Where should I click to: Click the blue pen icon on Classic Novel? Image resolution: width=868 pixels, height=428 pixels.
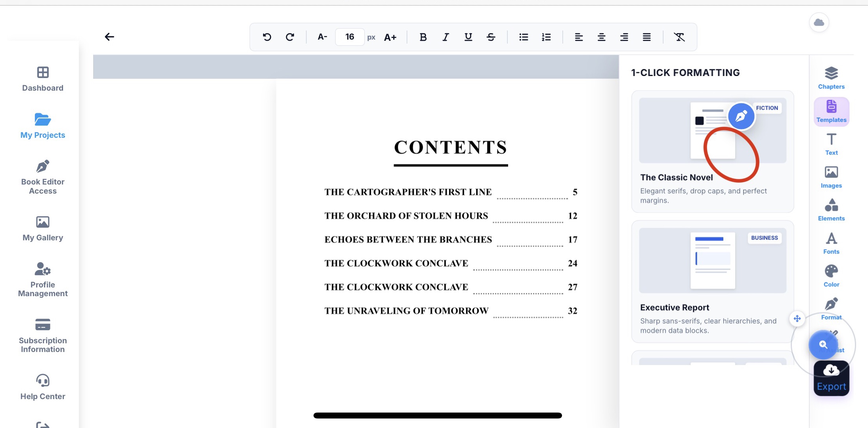pyautogui.click(x=741, y=116)
